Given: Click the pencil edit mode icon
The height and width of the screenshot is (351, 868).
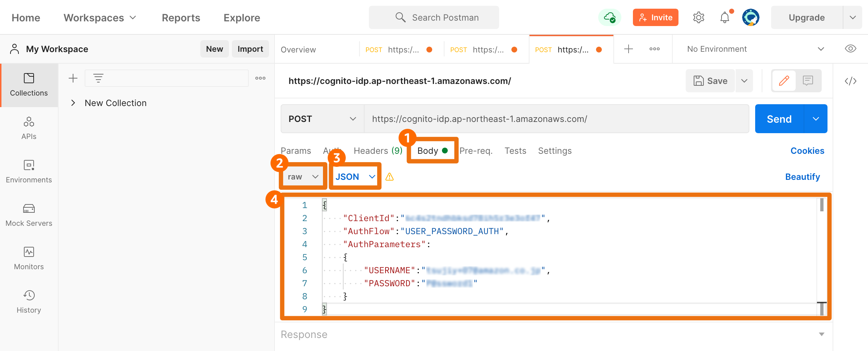Looking at the screenshot, I should click(784, 81).
